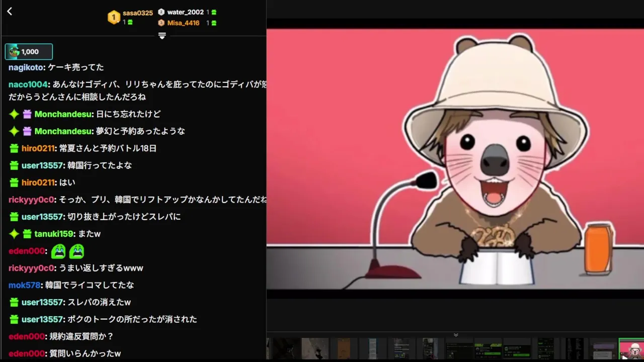The image size is (644, 362).
Task: Click the gift badge next to hiro0211 はい
Action: coord(14,183)
